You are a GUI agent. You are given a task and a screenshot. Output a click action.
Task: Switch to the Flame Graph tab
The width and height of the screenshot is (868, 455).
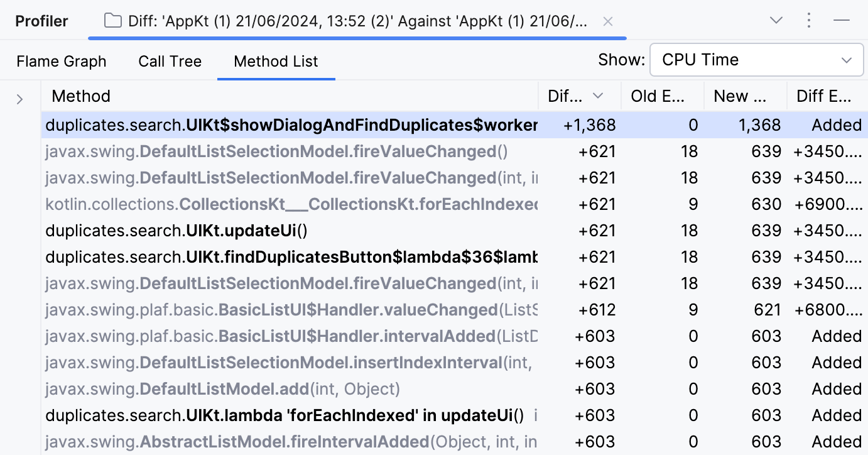click(61, 60)
